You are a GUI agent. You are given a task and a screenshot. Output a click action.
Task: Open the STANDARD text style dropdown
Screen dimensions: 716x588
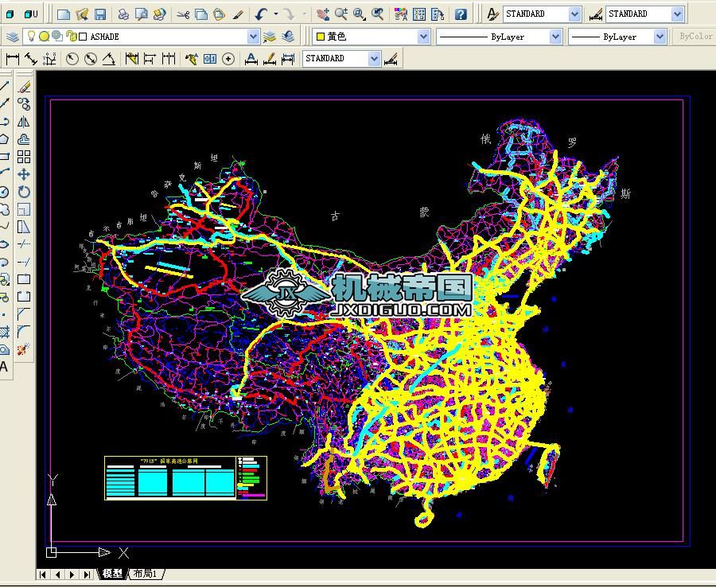[574, 14]
